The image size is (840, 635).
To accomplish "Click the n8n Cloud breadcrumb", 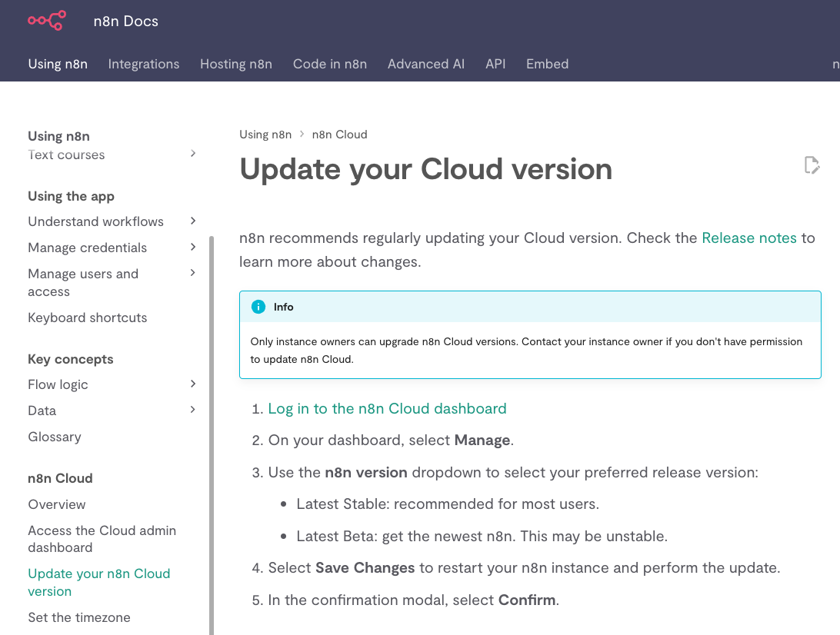I will 340,135.
